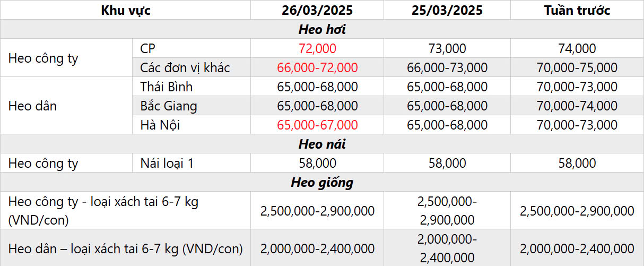
Task: Click the "Các đơn vị khác" row label
Action: coord(185,68)
